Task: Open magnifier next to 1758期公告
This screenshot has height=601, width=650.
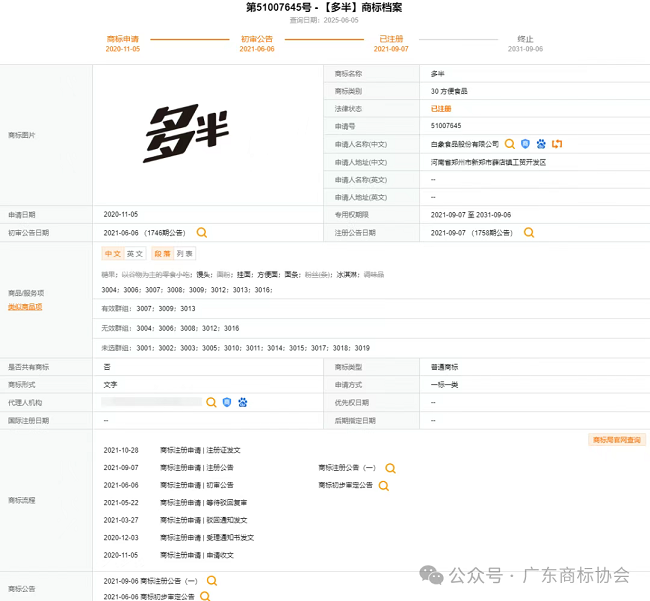Action: pos(529,232)
